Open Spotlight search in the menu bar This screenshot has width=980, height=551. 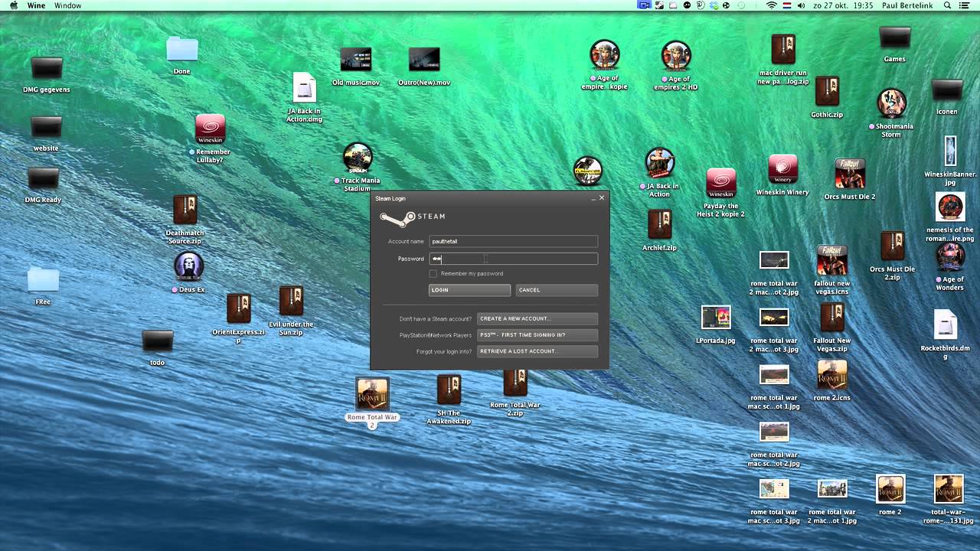947,5
